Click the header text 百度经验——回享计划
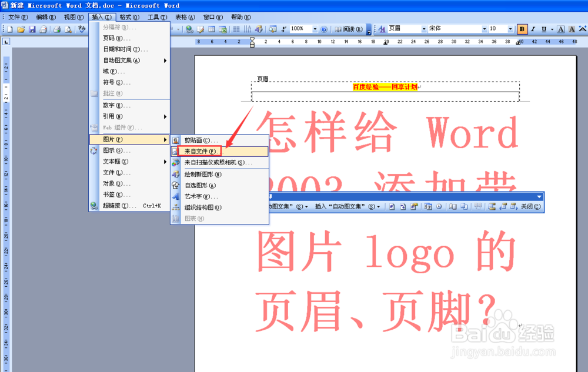 pos(385,86)
